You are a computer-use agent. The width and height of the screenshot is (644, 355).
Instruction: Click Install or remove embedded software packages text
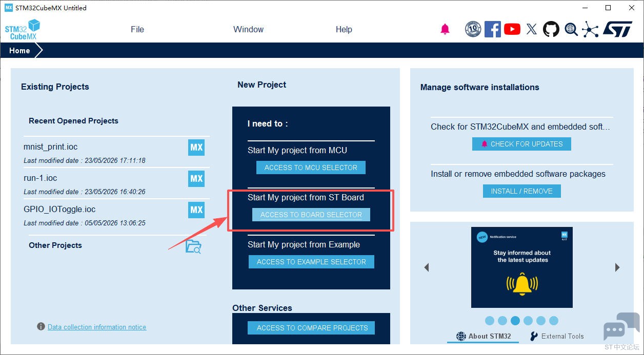tap(518, 174)
